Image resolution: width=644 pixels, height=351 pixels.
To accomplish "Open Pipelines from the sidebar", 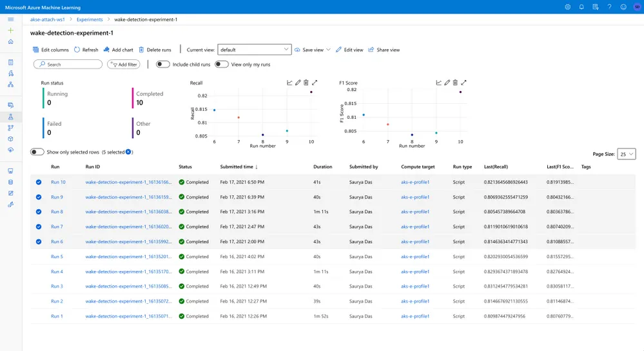I will pyautogui.click(x=11, y=128).
